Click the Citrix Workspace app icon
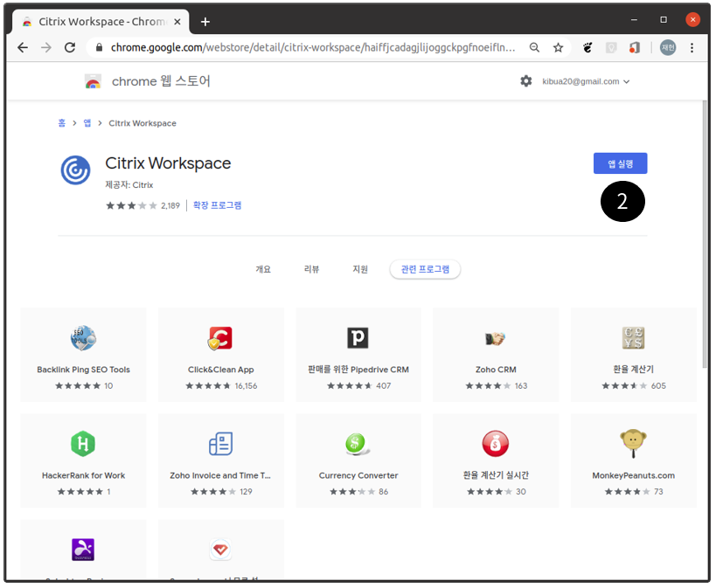Viewport: 716px width, 588px height. pos(76,169)
